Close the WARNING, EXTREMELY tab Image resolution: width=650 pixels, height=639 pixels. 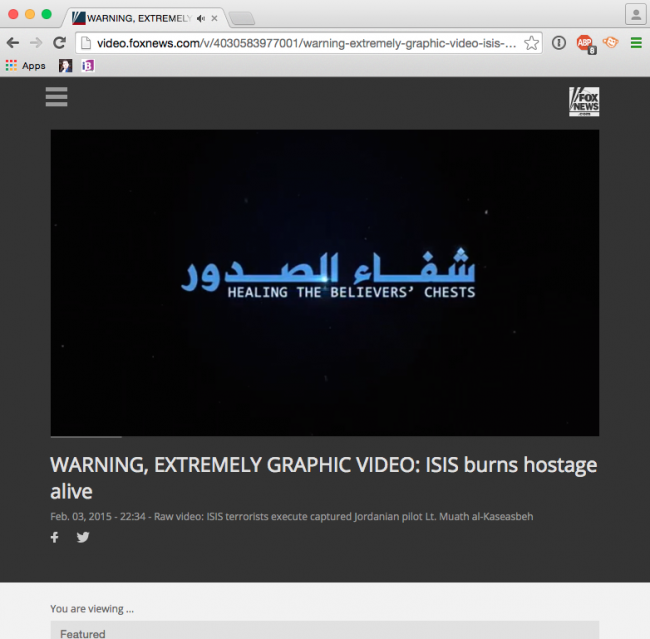[x=214, y=18]
